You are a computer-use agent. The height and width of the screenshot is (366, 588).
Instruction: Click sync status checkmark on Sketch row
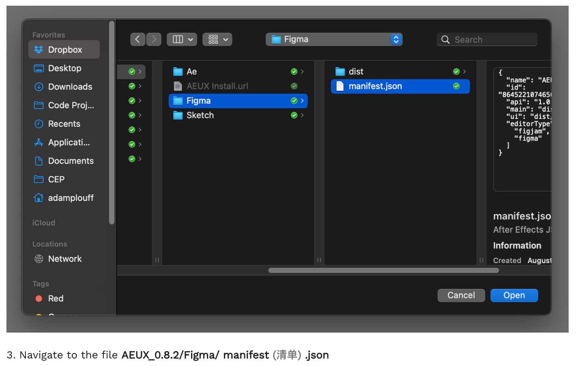pyautogui.click(x=294, y=115)
